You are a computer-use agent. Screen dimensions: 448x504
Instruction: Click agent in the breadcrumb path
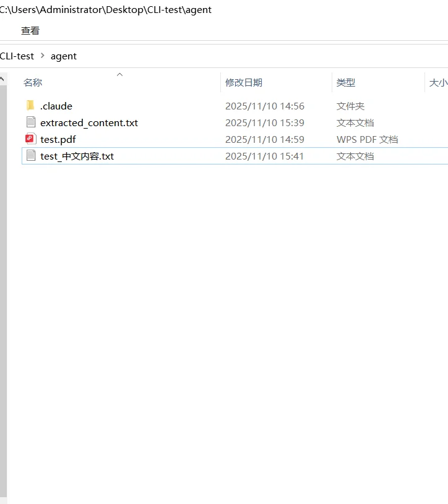[x=64, y=56]
